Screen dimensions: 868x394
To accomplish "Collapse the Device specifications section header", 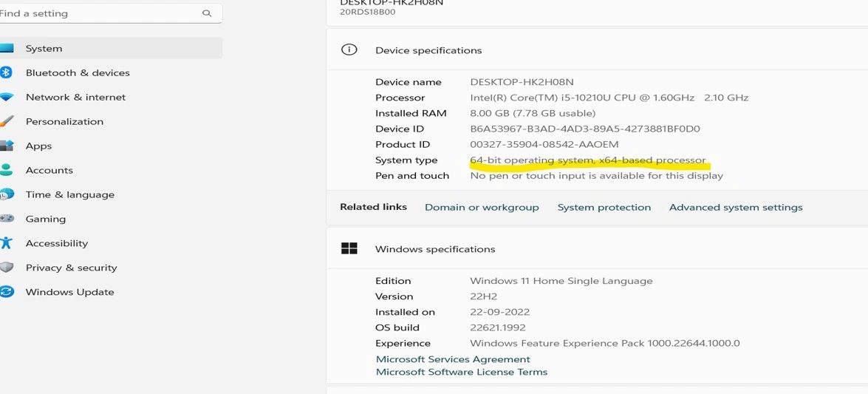I will 597,50.
